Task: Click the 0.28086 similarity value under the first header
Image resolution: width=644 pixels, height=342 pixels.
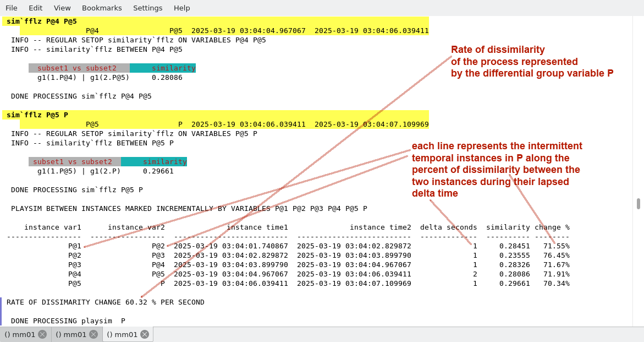Action: 167,77
